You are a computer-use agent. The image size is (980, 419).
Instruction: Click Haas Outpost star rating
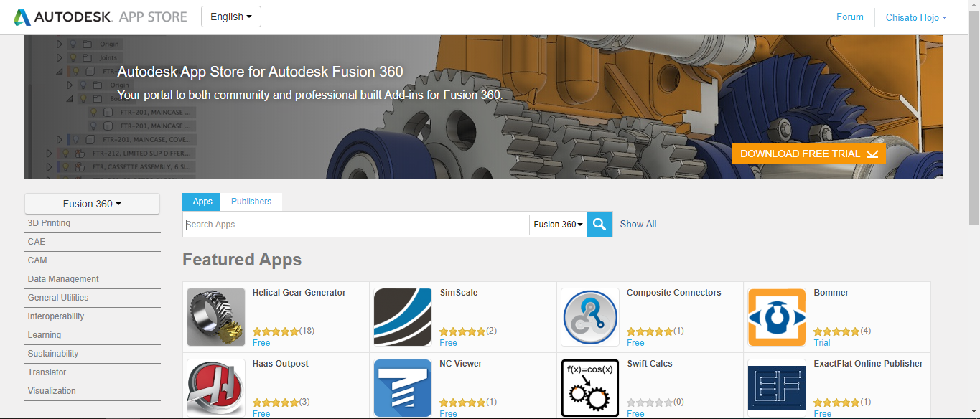pos(276,402)
